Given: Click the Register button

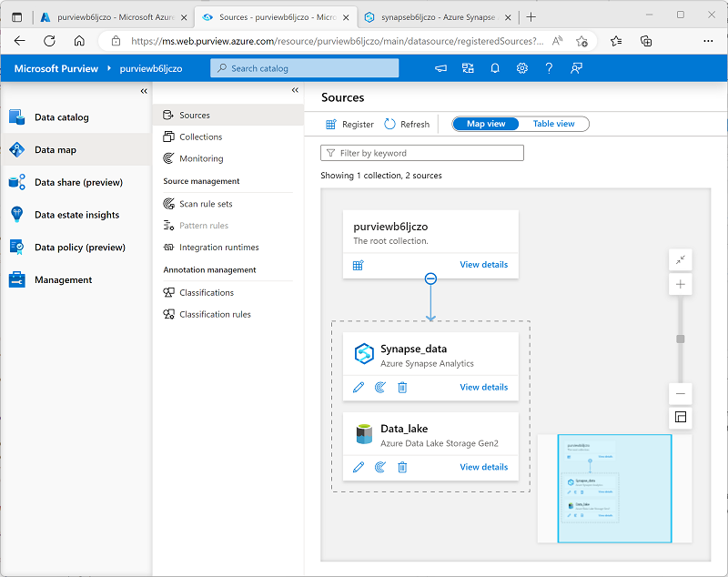Looking at the screenshot, I should point(349,125).
